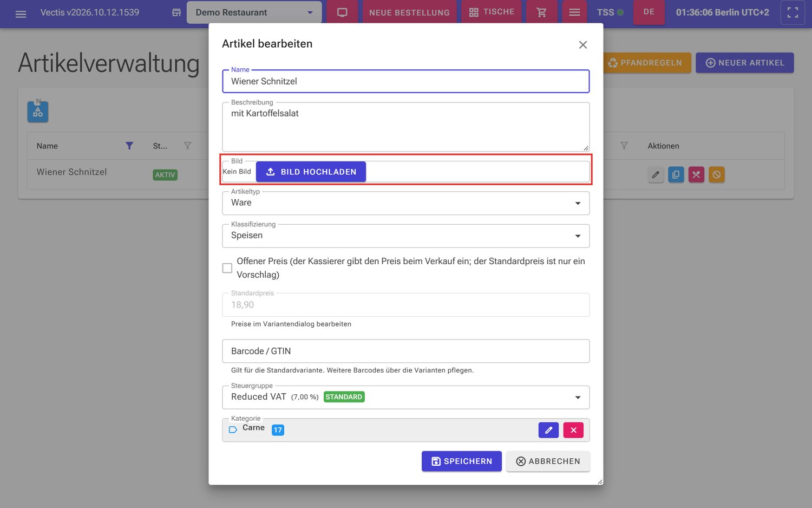Screen dimensions: 812x508
Task: Create a new article with NEUER ARTIKEL
Action: point(745,63)
